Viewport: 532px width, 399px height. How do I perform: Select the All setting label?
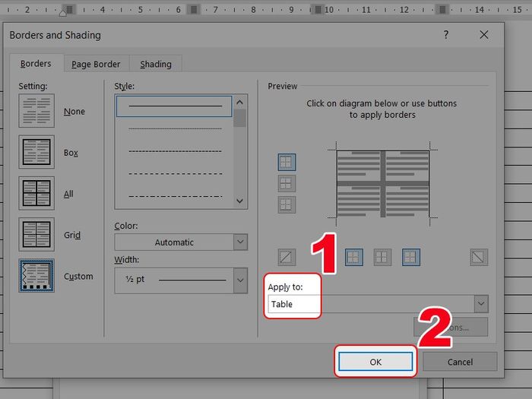pos(68,194)
